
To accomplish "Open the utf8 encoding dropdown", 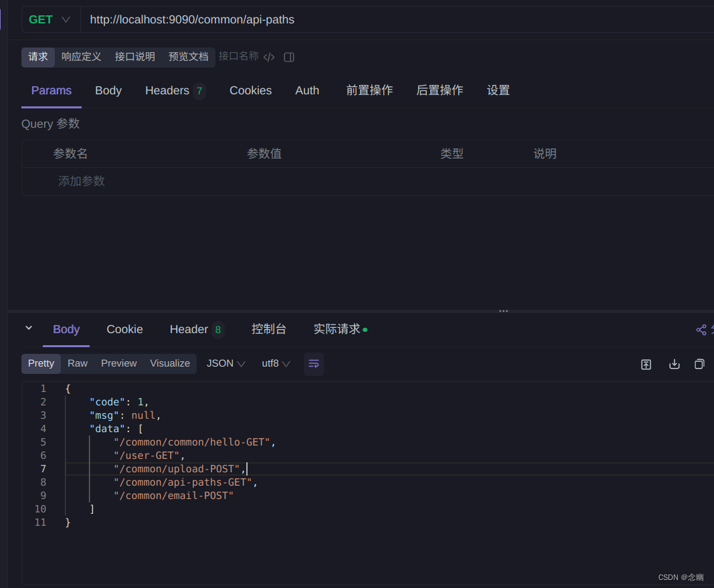I will pos(276,363).
